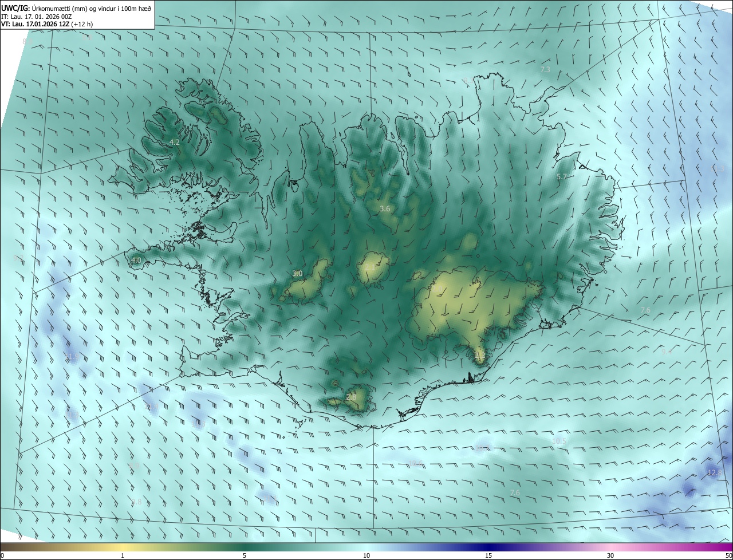
Task: Click the colorbar tick label "50"
Action: tap(729, 556)
